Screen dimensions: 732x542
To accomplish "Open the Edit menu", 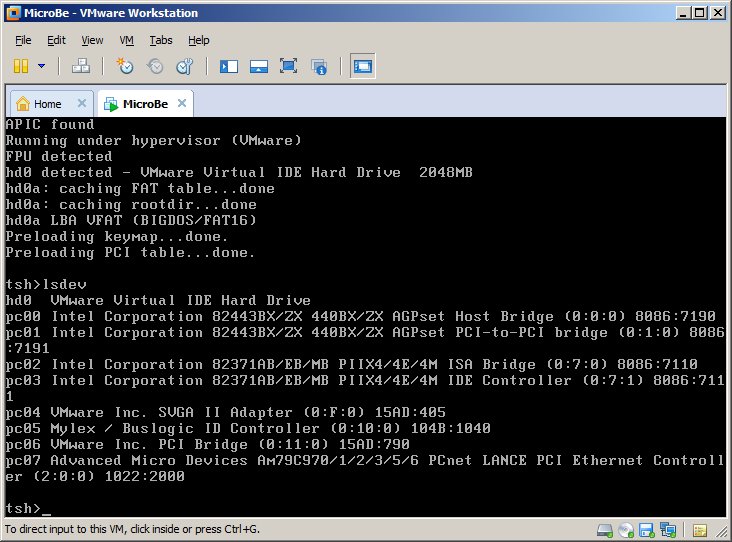I will 56,40.
